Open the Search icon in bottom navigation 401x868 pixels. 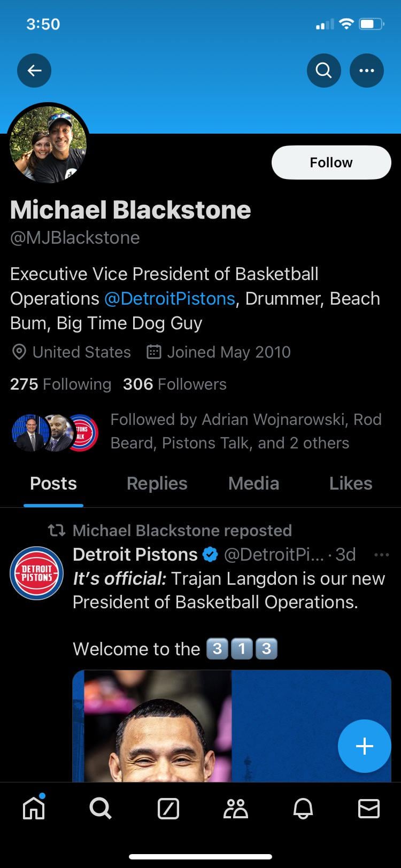point(101,808)
